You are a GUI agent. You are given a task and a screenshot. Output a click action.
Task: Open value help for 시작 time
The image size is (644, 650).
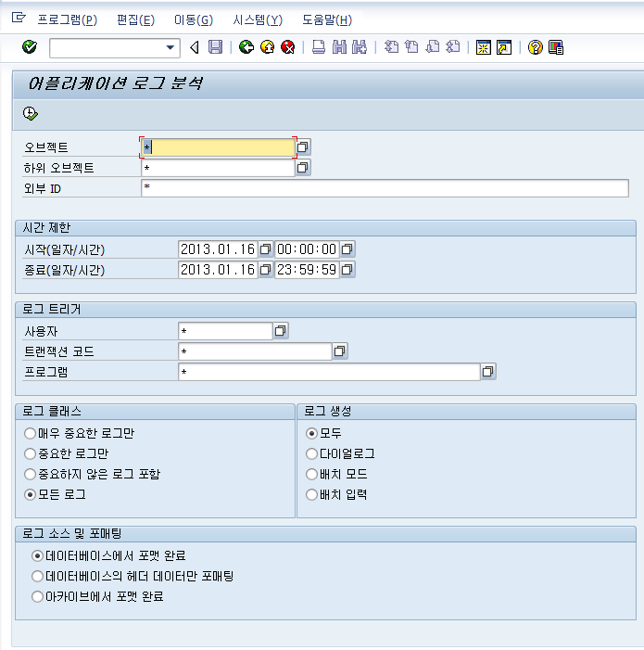coord(347,249)
